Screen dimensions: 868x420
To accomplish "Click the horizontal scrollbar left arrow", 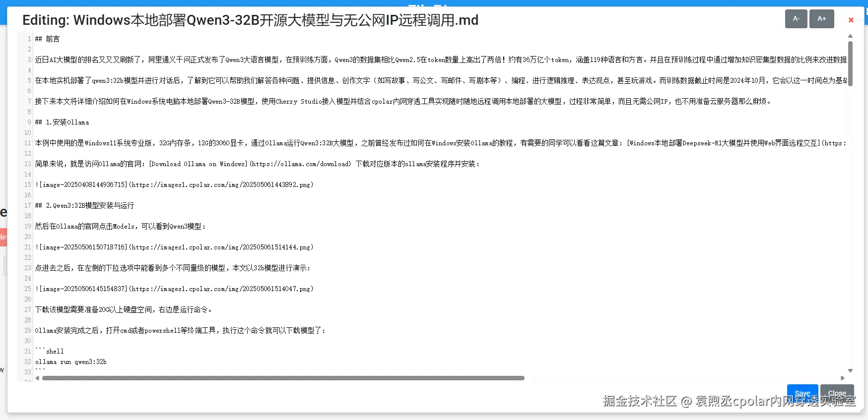I will point(37,378).
